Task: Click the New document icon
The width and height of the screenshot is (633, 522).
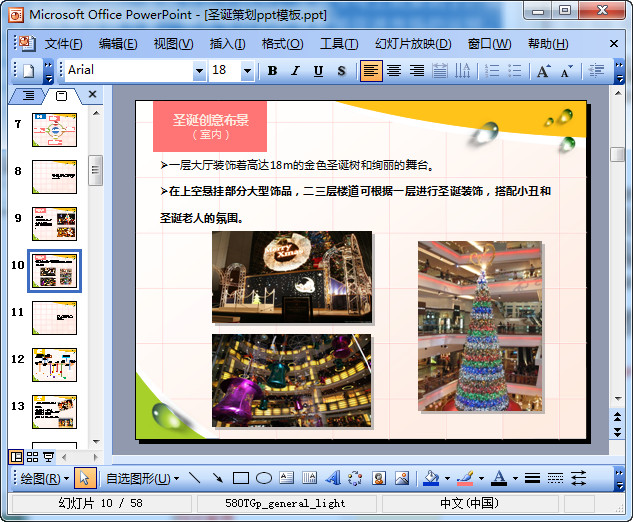Action: point(29,71)
